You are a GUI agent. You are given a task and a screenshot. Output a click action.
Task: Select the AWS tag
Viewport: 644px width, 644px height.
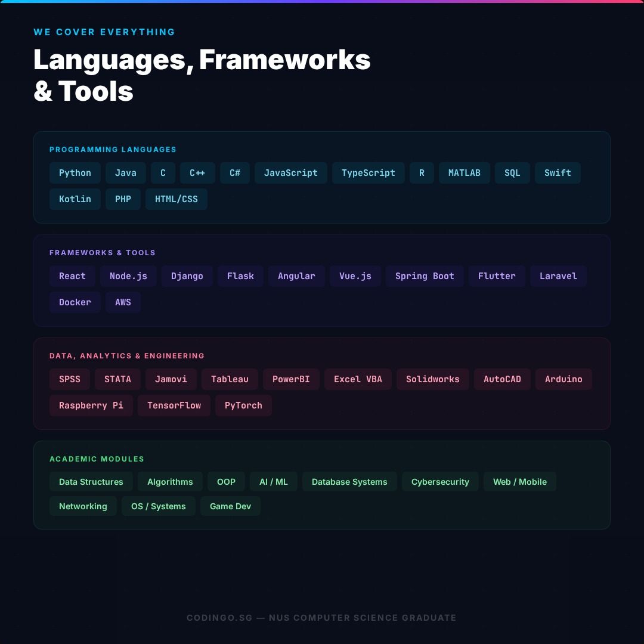tap(123, 302)
